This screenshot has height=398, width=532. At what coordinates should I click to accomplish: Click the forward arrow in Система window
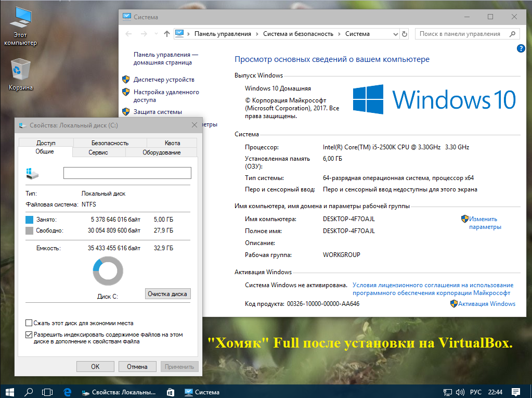pyautogui.click(x=144, y=34)
